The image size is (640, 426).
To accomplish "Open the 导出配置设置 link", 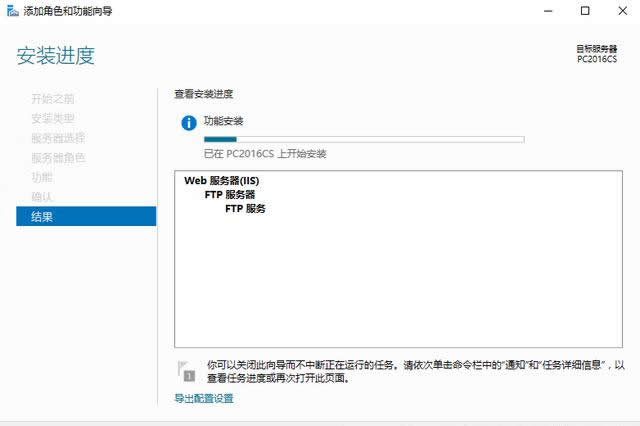I will point(204,398).
